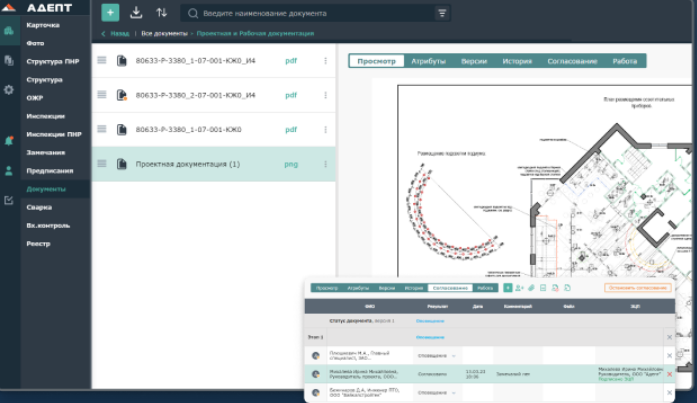
Task: Click drag handle of Проектная документация (1) row
Action: pyautogui.click(x=102, y=164)
